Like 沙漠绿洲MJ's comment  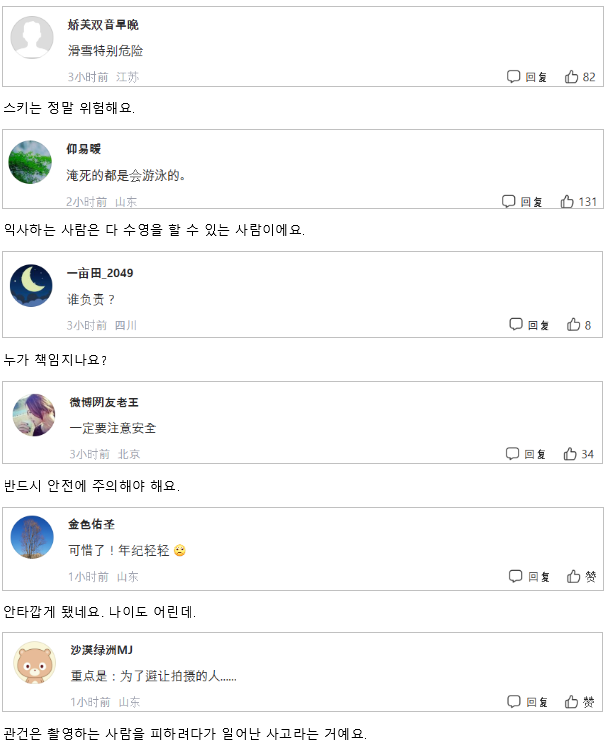(x=579, y=701)
